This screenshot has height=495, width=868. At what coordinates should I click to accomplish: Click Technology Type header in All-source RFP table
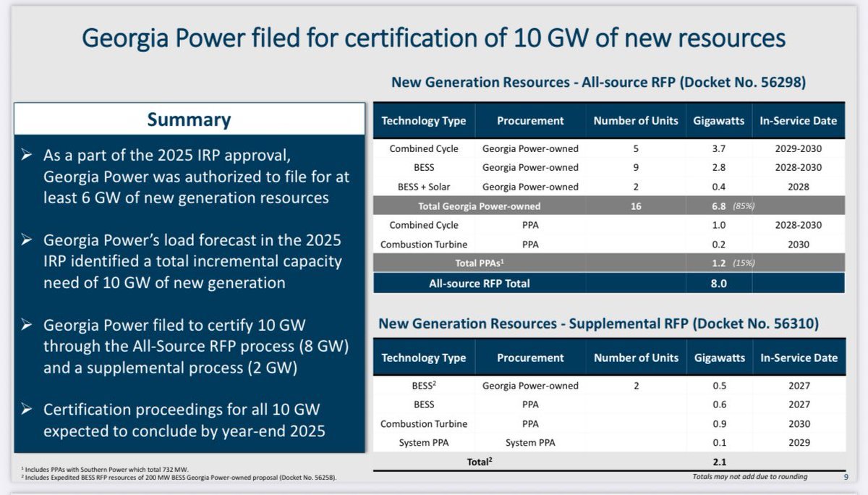pos(424,121)
